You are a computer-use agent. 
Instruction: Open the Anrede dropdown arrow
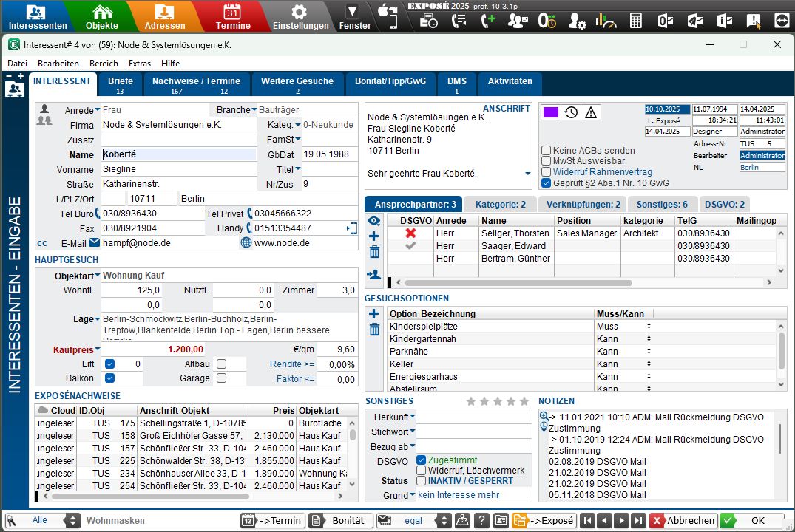click(x=98, y=110)
